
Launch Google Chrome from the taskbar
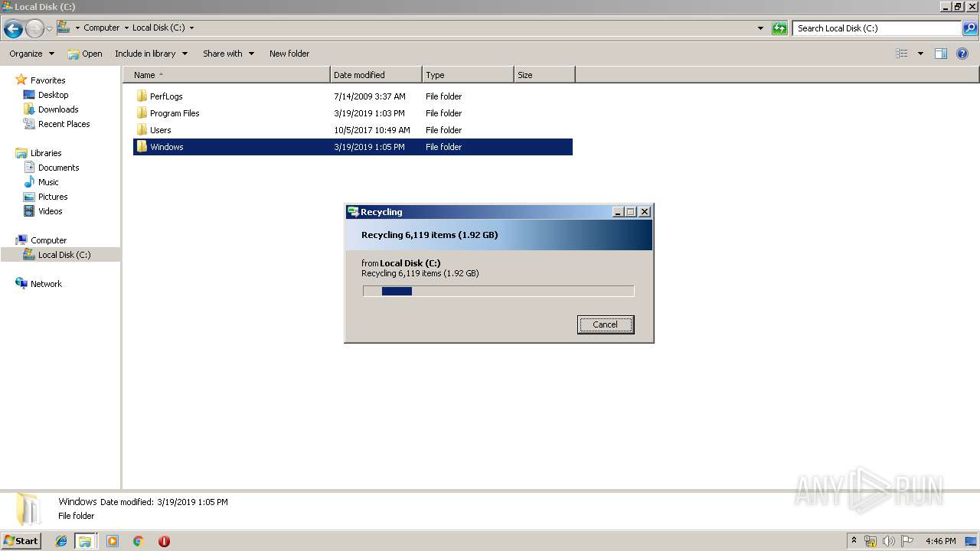(x=139, y=541)
